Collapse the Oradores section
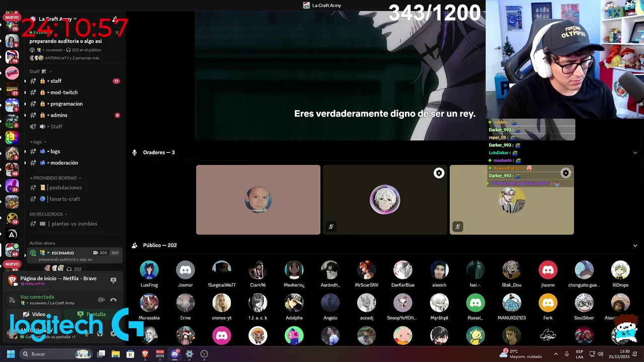The image size is (644, 362). (635, 152)
